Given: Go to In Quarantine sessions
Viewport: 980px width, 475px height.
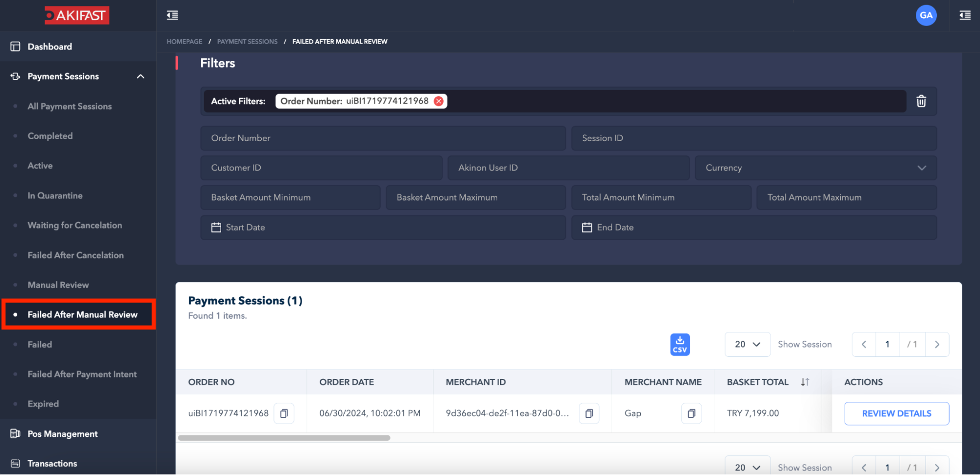Looking at the screenshot, I should [55, 196].
